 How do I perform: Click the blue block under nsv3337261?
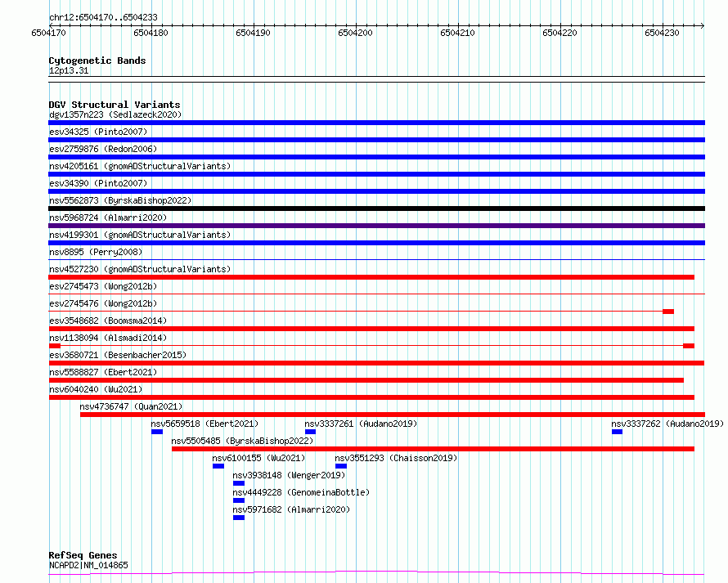coord(310,432)
